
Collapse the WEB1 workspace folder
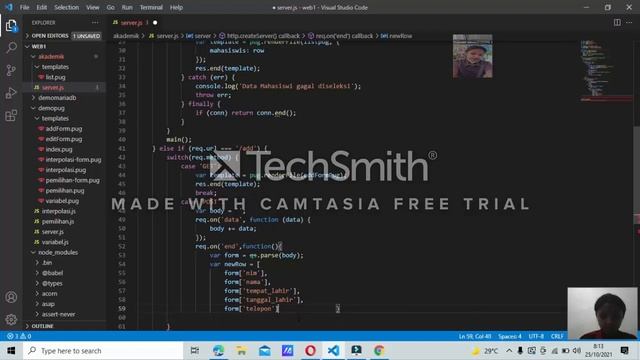point(63,47)
